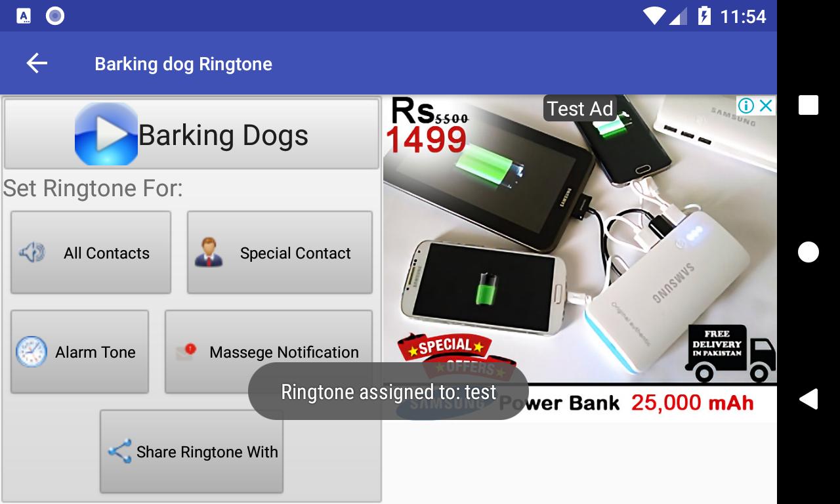Tap the back arrow in header
840x504 pixels.
[x=37, y=64]
